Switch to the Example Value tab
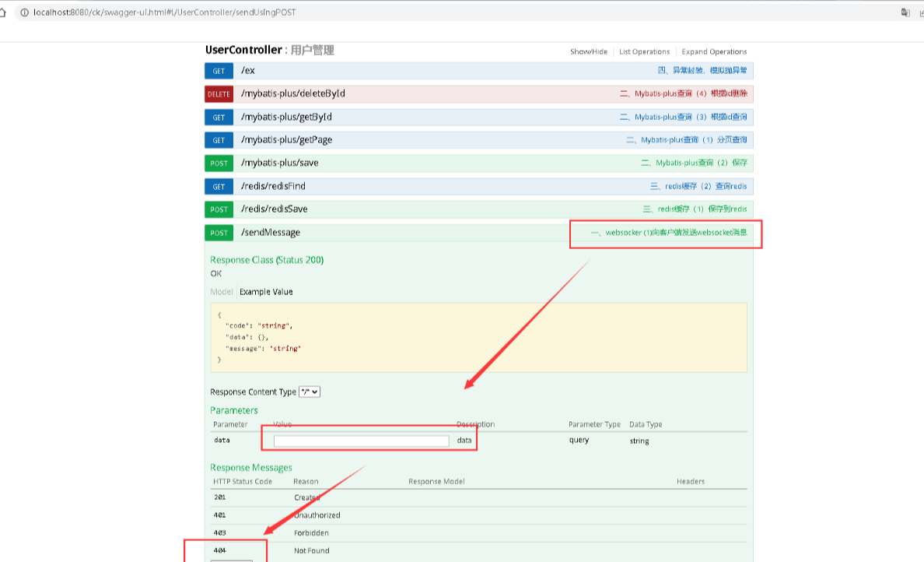Screen dimensions: 924x562 (x=266, y=292)
